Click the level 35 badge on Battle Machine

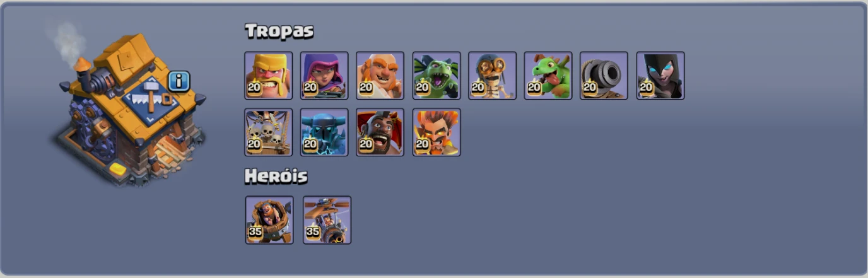click(x=255, y=232)
